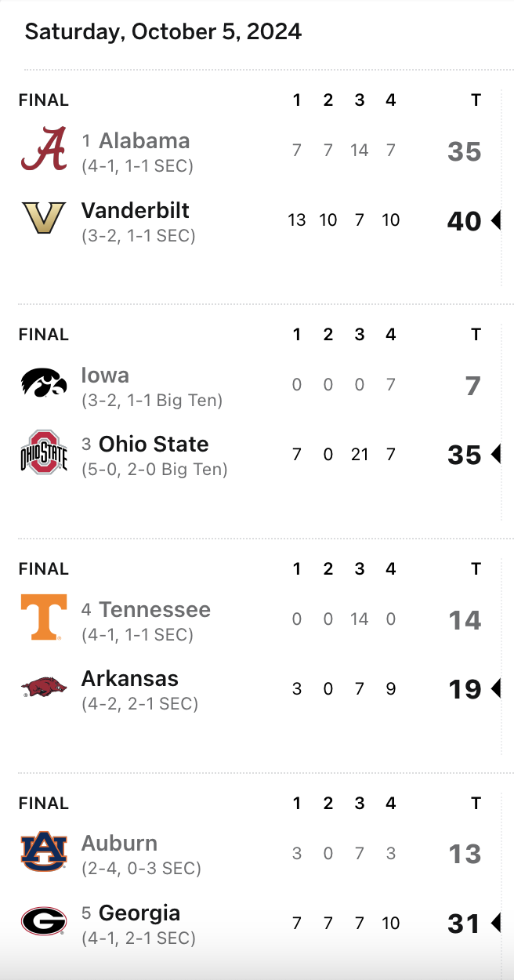Click the Auburn Tigers logo
Image resolution: width=514 pixels, height=980 pixels.
(44, 852)
